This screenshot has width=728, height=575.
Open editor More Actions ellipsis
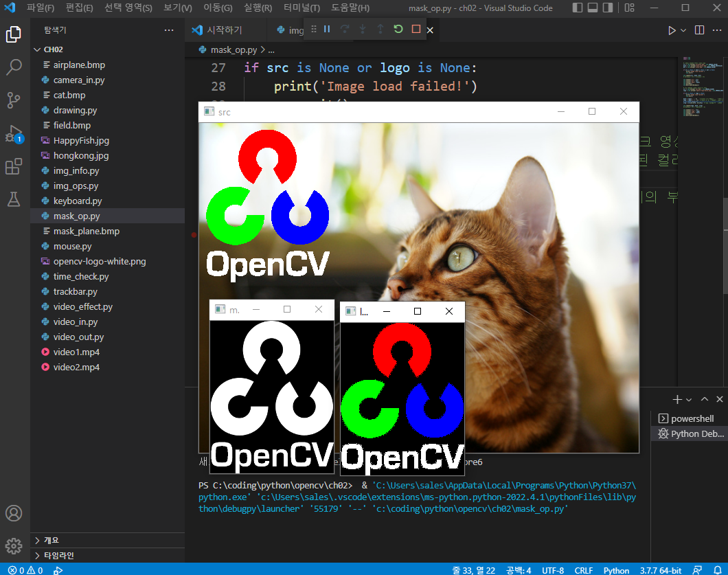717,30
